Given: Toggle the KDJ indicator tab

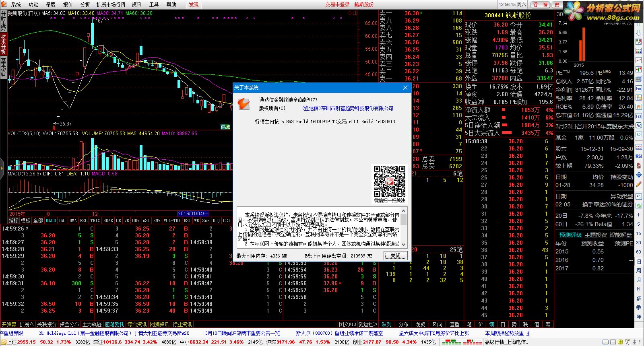Looking at the screenshot, I should pyautogui.click(x=217, y=220).
